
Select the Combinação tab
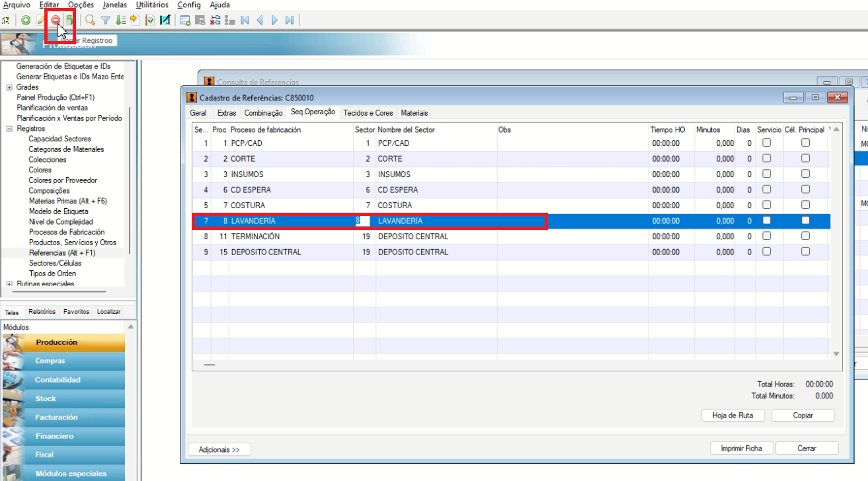tap(263, 113)
